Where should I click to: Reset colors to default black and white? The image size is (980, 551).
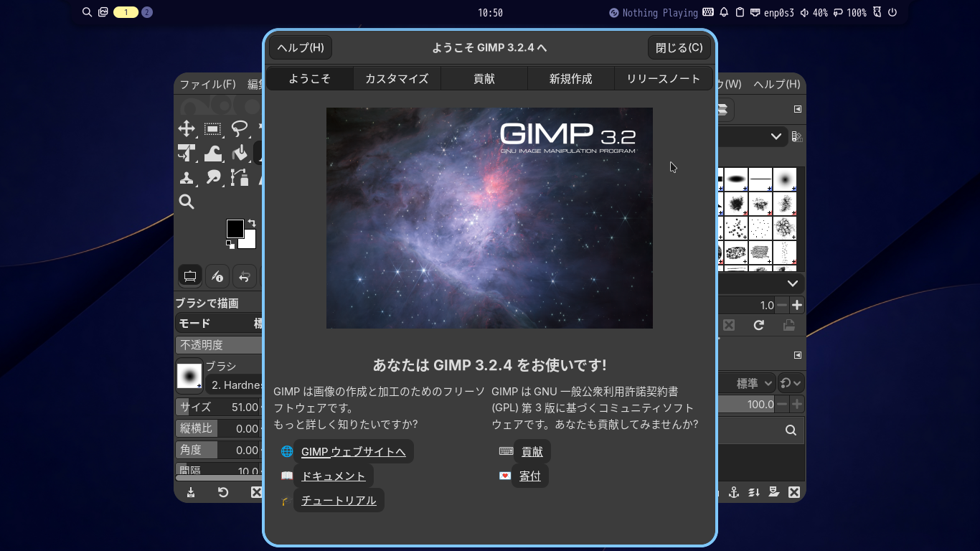click(230, 245)
